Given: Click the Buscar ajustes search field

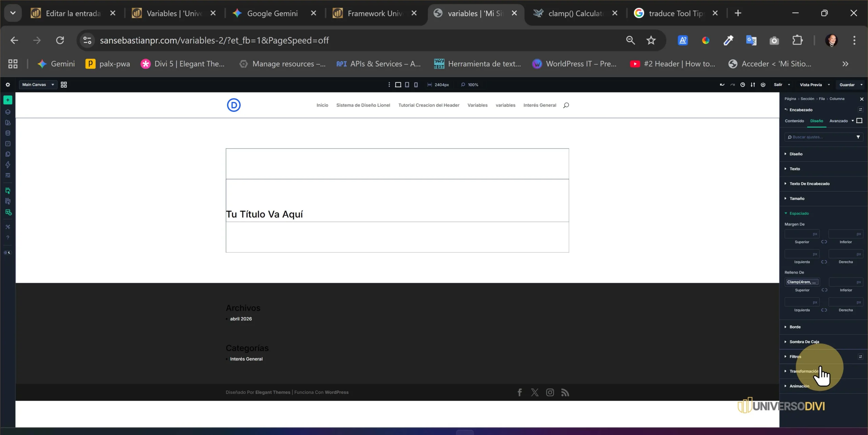Looking at the screenshot, I should click(x=821, y=137).
